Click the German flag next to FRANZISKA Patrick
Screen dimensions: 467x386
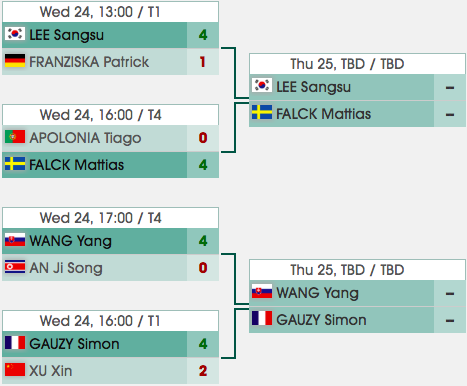click(x=15, y=61)
